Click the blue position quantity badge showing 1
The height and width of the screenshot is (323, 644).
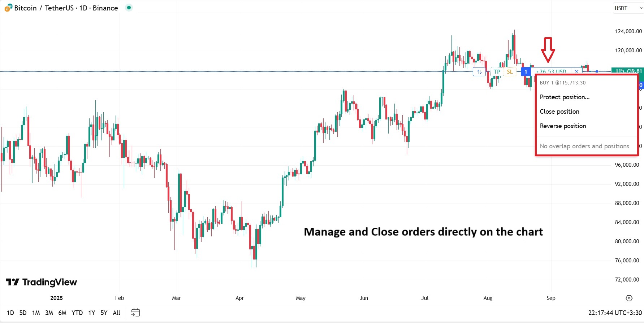point(526,71)
